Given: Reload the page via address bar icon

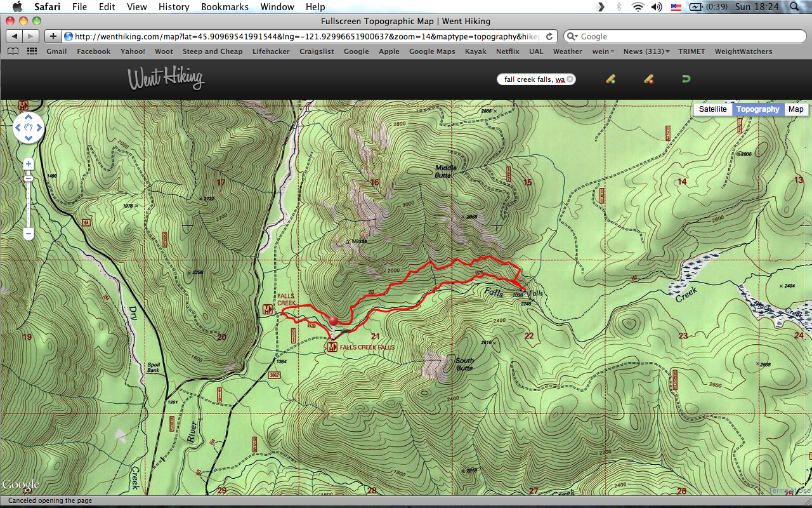Looking at the screenshot, I should [549, 37].
